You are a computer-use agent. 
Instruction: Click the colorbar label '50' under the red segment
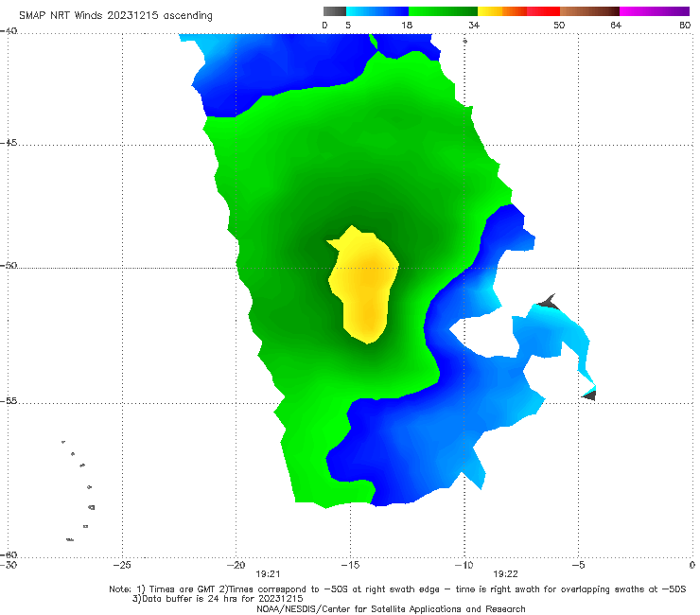(x=559, y=25)
